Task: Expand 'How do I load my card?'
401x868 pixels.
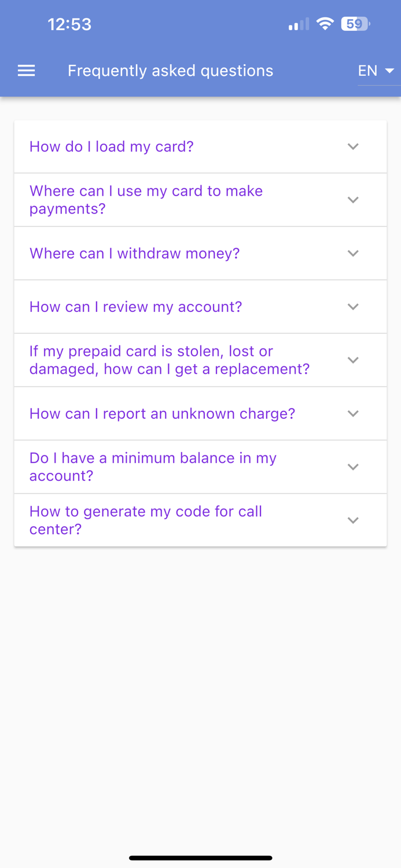Action: tap(352, 146)
